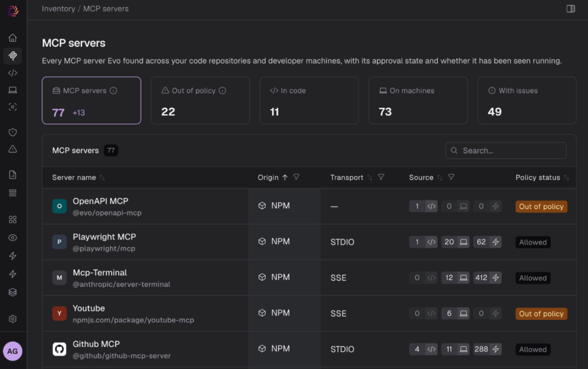The image size is (588, 369).
Task: Open the Origin column filter
Action: click(296, 177)
